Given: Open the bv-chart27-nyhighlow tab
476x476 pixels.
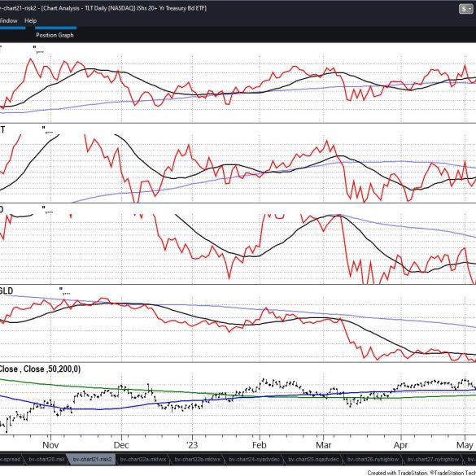Looking at the screenshot, I should 433,459.
